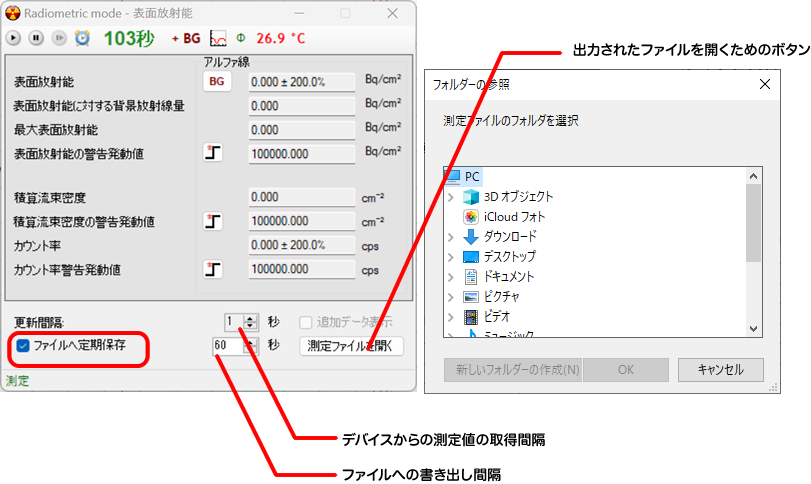Viewport: 811px width, 484px height.
Task: Pause measurement with the pause button
Action: (36, 38)
